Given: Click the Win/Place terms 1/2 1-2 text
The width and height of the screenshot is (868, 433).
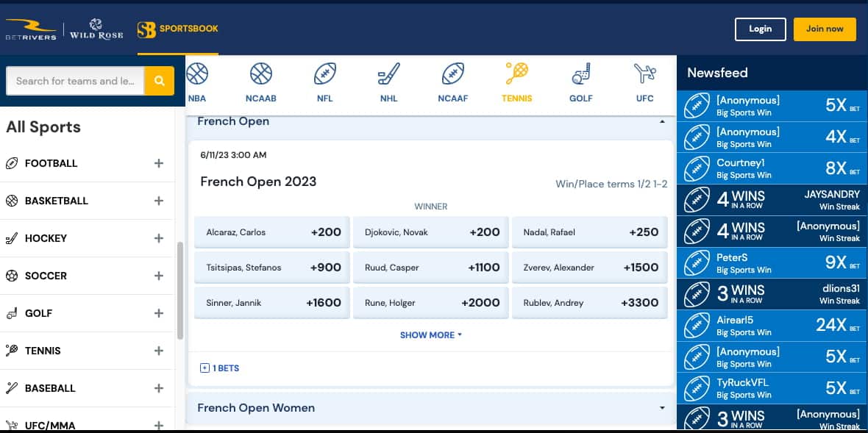Looking at the screenshot, I should [x=611, y=184].
